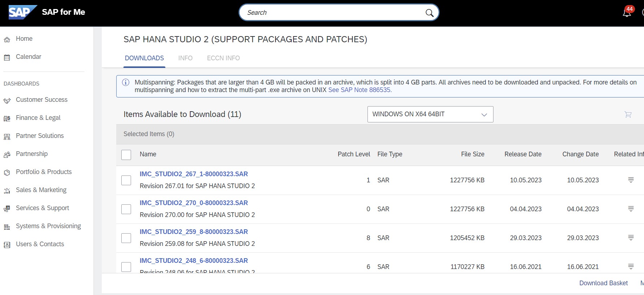Viewport: 644px width, 295px height.
Task: Click the 1227756 KB size in 267_1 row
Action: [467, 180]
